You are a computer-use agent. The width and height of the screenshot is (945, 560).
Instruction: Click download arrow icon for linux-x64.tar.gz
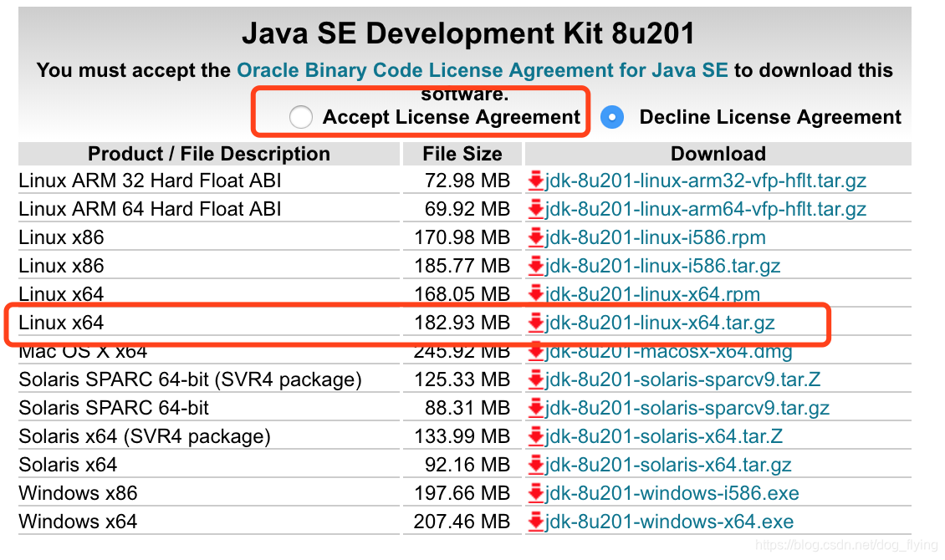[535, 323]
